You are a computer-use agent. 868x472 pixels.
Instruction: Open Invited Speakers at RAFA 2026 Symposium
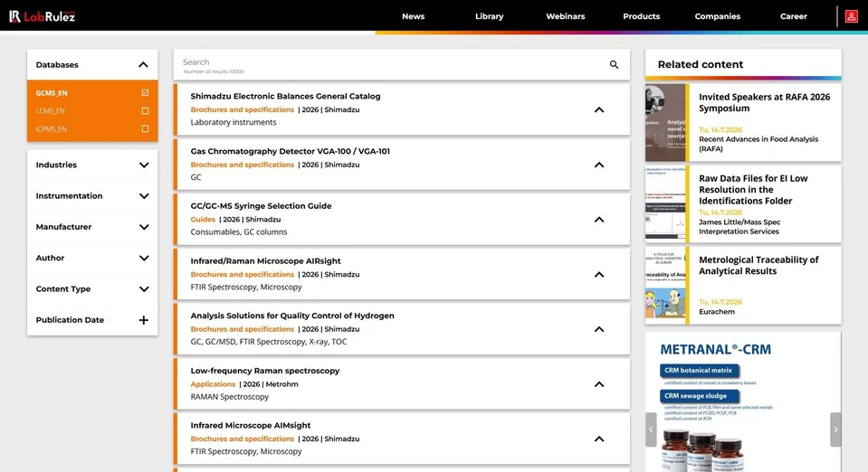click(764, 102)
